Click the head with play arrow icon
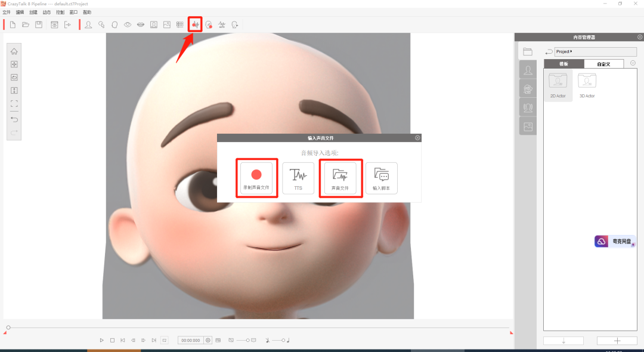The image size is (644, 352). coord(235,24)
